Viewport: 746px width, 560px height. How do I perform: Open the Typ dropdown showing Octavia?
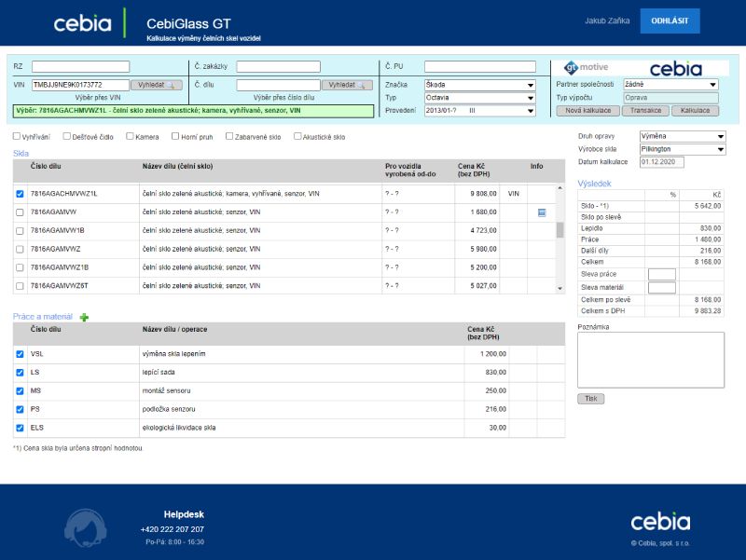(x=480, y=98)
